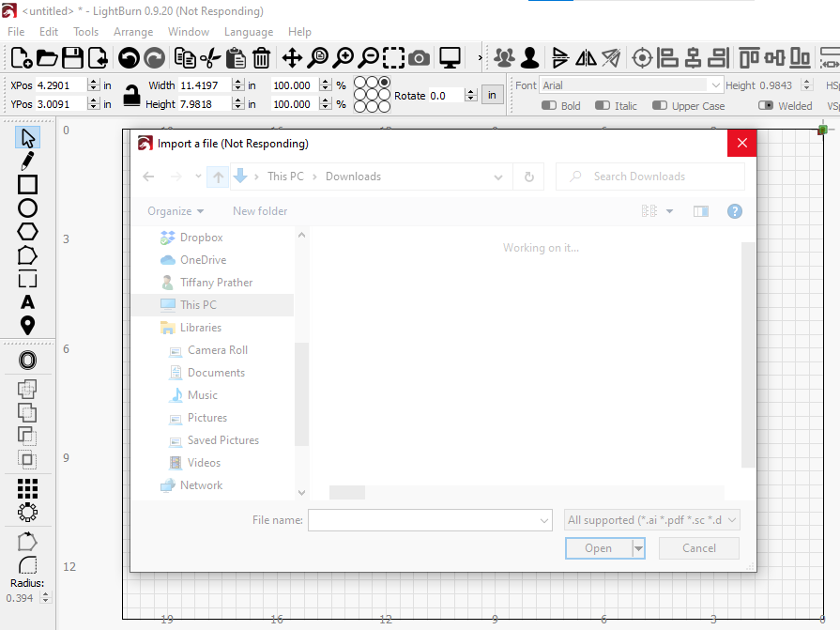Image resolution: width=840 pixels, height=630 pixels.
Task: Activate the Pan/Move view tool
Action: coord(292,57)
